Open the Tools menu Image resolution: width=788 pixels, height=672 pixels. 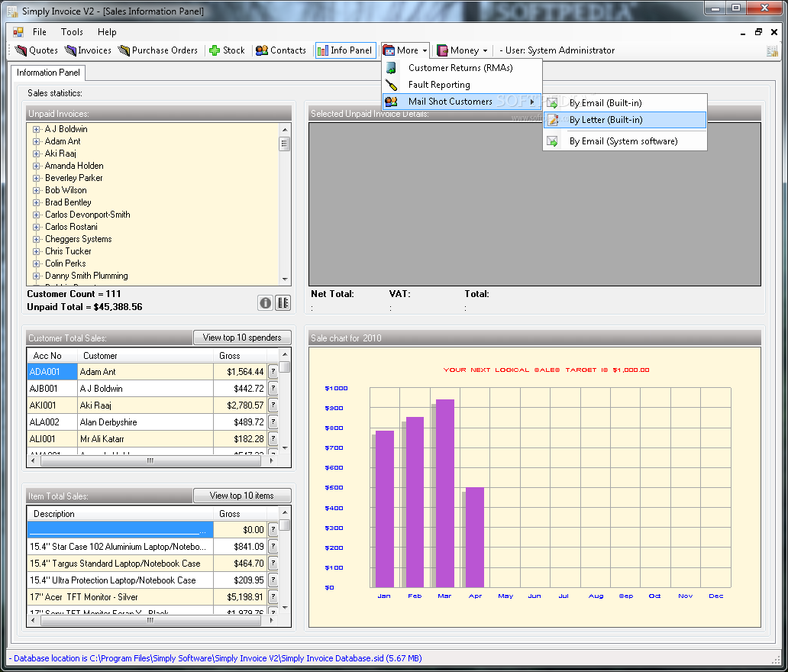point(72,32)
